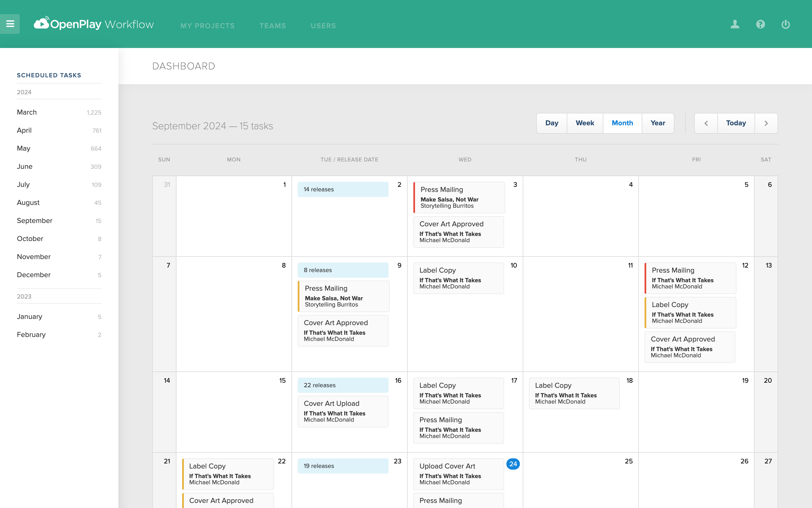The width and height of the screenshot is (812, 508).
Task: Switch calendar to Year view
Action: click(658, 123)
